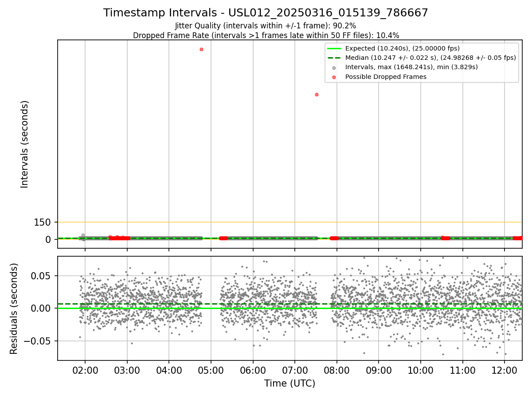The image size is (532, 399).
Task: Click the 'Intervals (seconds)' y-axis label
Action: tap(25, 144)
